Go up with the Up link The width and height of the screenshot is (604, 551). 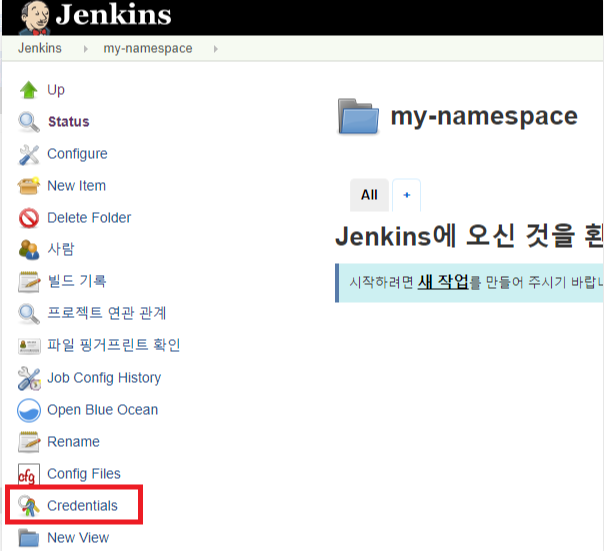[56, 90]
